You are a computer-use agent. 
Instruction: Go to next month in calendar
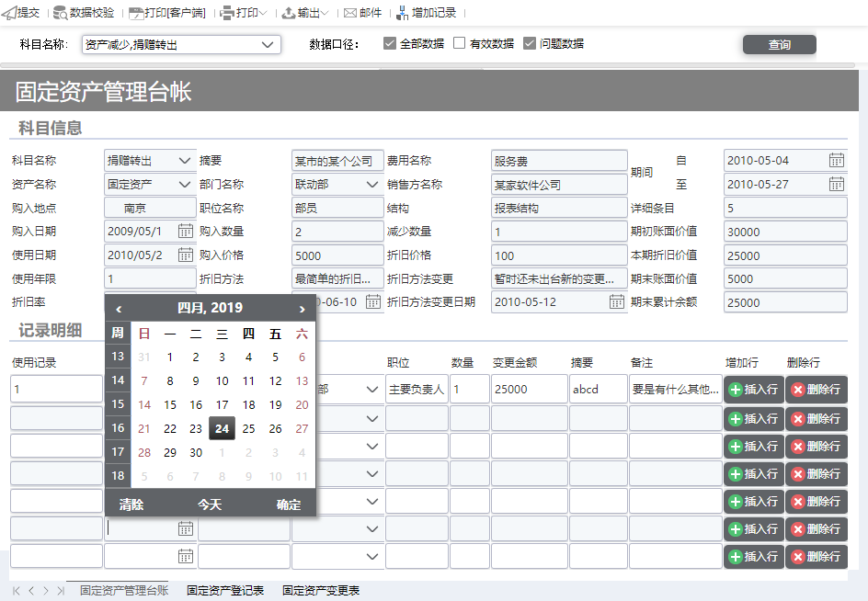302,309
